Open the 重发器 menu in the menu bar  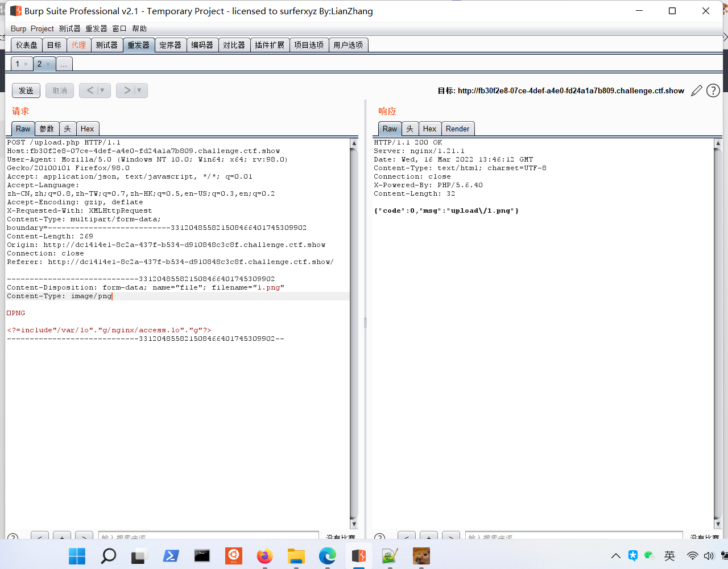click(x=96, y=28)
